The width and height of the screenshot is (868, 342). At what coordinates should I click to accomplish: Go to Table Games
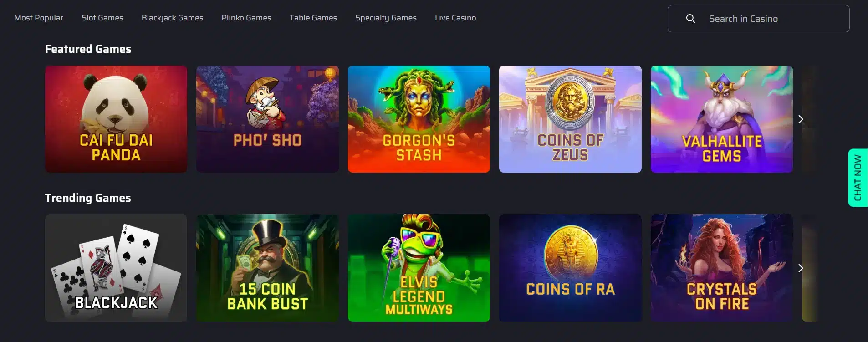click(x=313, y=18)
